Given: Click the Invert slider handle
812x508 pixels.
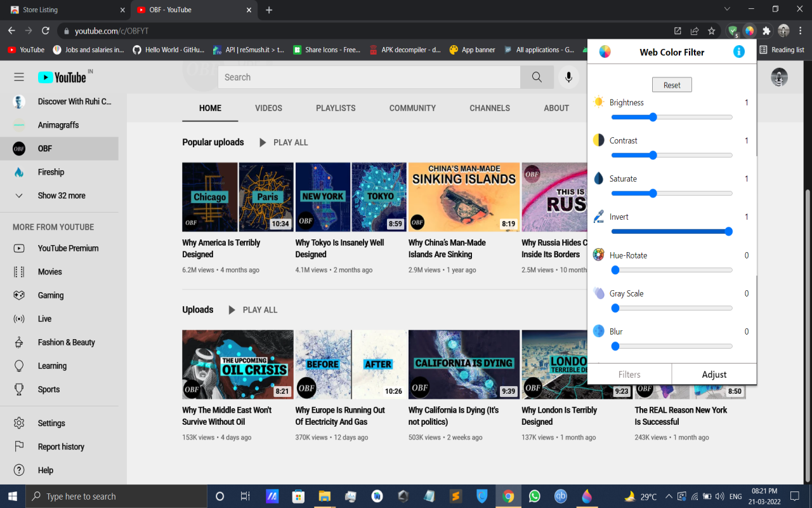Looking at the screenshot, I should pyautogui.click(x=728, y=231).
